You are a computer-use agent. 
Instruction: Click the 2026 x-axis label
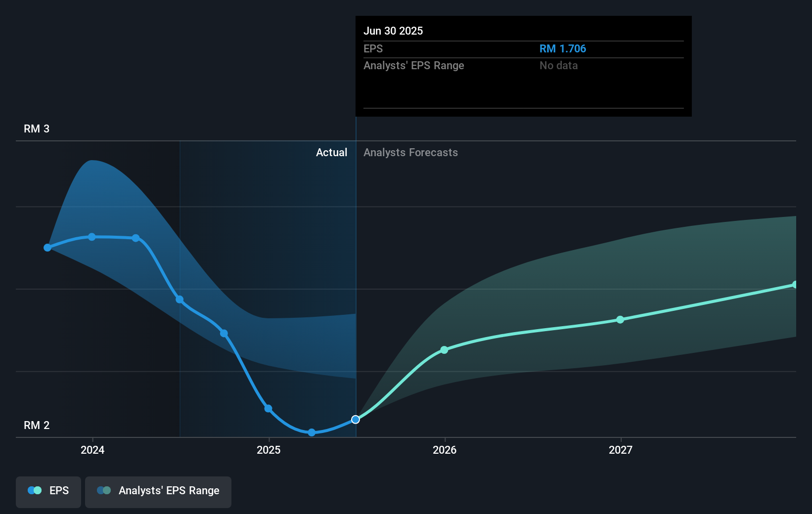point(445,450)
